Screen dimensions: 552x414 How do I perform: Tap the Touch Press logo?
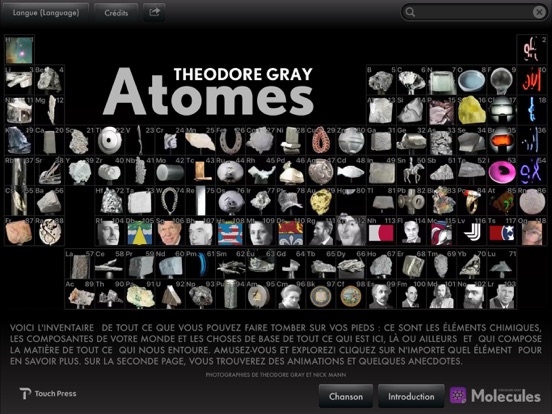tap(48, 394)
